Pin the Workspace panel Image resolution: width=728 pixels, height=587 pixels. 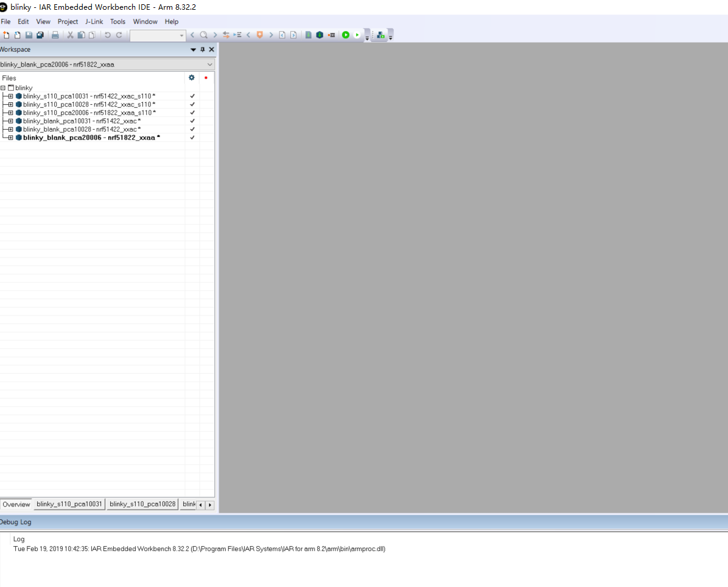coord(203,49)
